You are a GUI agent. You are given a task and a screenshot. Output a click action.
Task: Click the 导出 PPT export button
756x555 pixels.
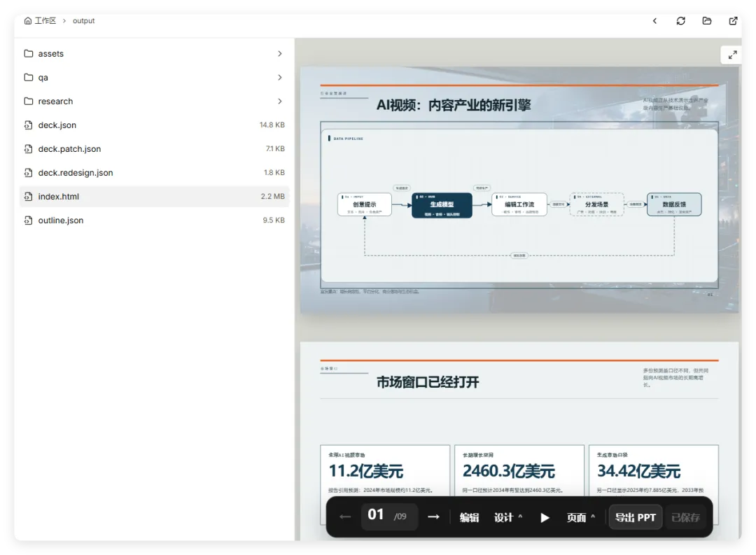[x=636, y=517]
